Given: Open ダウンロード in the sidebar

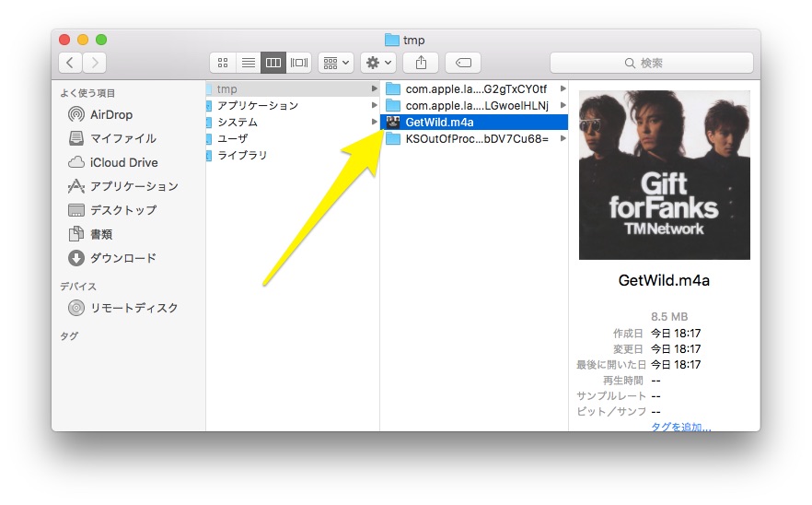Looking at the screenshot, I should coord(112,258).
